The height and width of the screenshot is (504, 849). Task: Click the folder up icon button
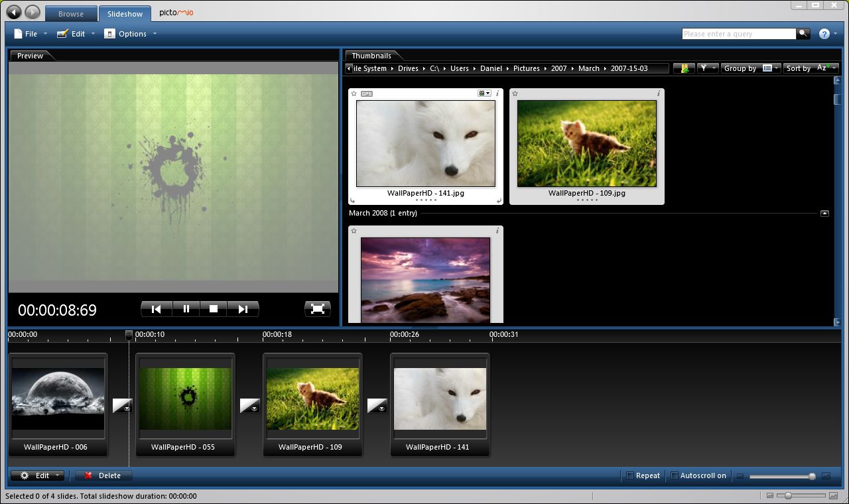(x=684, y=68)
